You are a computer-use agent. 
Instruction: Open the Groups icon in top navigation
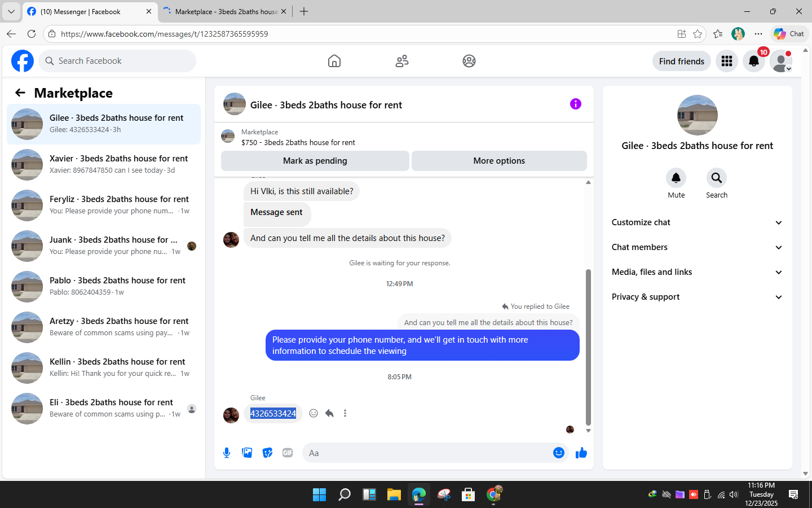coord(469,61)
